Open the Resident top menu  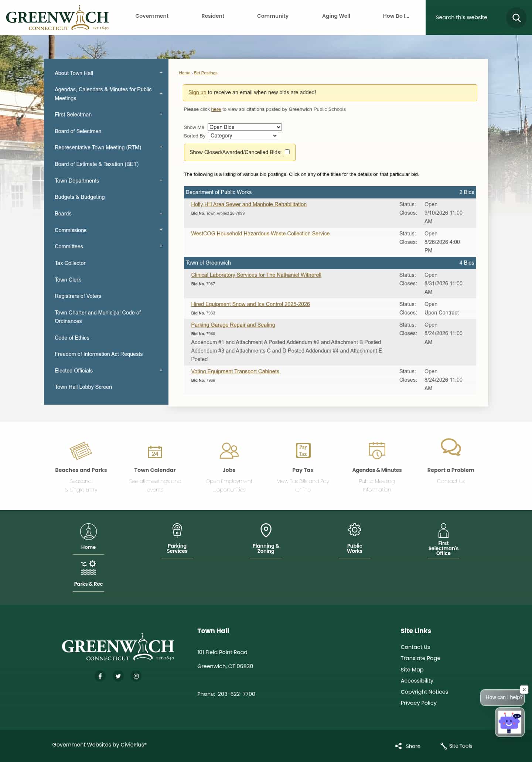click(213, 16)
